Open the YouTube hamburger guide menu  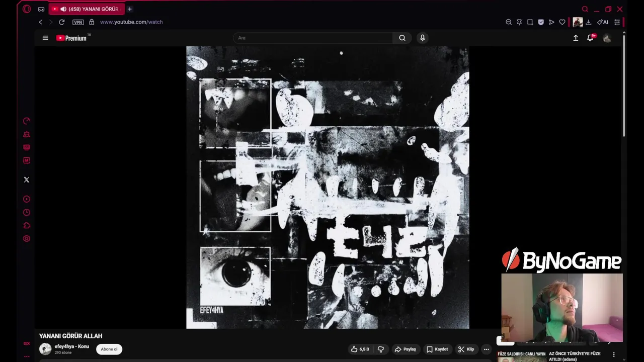click(x=45, y=38)
